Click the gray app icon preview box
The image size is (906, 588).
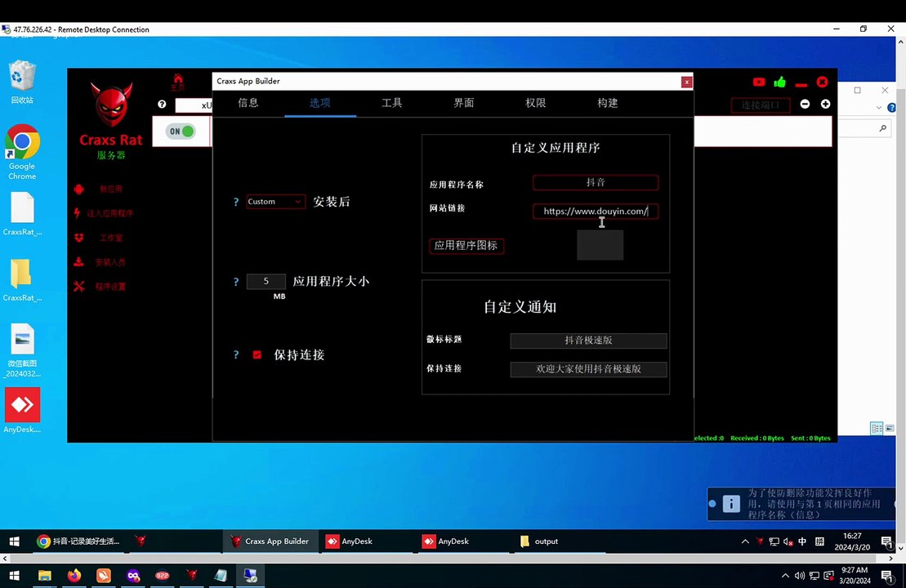coord(600,245)
